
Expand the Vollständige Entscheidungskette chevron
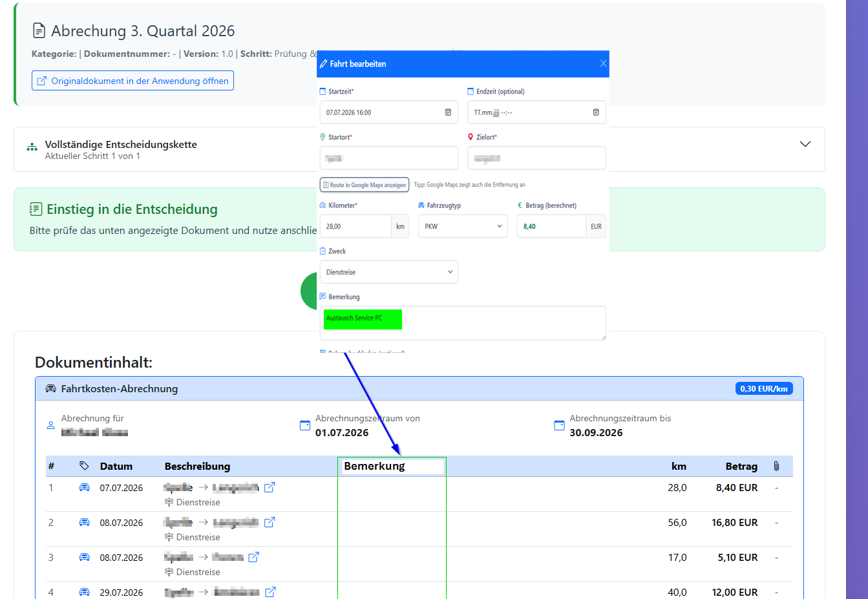[805, 144]
